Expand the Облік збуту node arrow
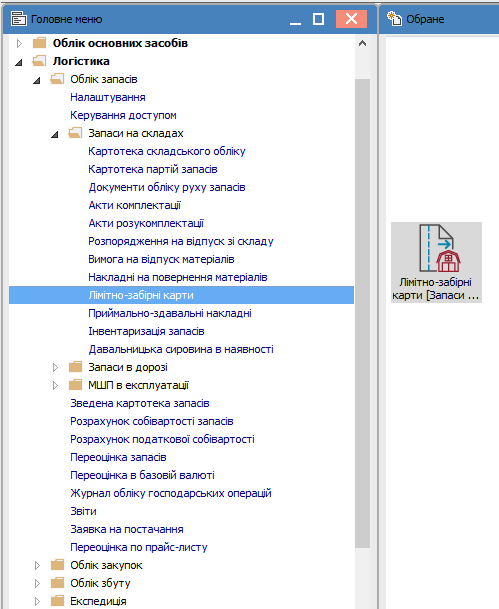The height and width of the screenshot is (609, 499). click(37, 583)
